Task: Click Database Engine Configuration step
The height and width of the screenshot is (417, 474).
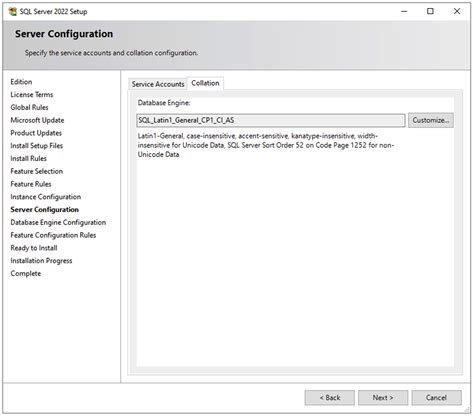Action: click(x=58, y=222)
